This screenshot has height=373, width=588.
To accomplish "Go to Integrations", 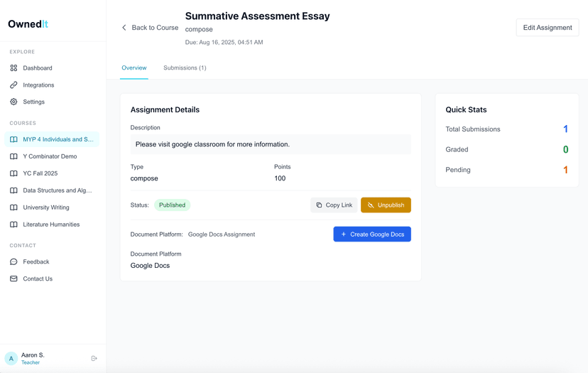I will coord(52,85).
